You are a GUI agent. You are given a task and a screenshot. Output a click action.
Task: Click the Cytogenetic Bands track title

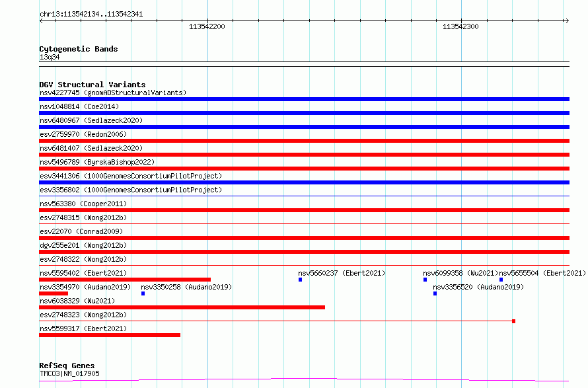coord(79,49)
